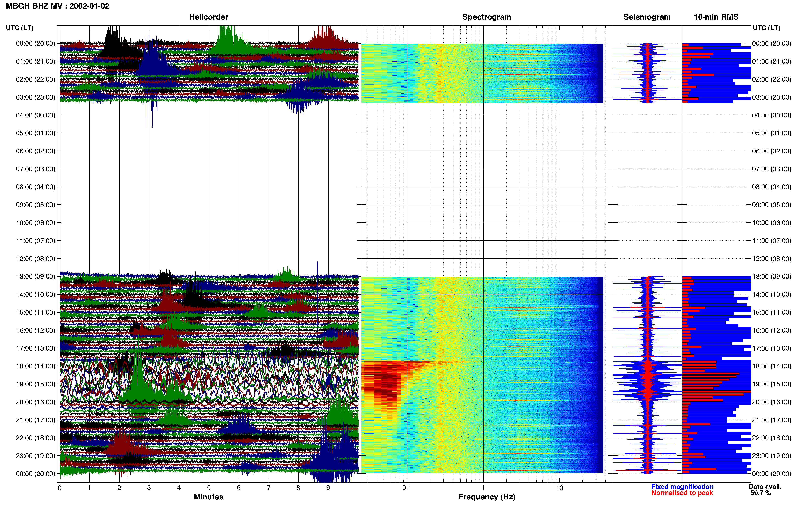Click left axis label 19:00 (15:00)
812x508 pixels.
click(x=36, y=384)
